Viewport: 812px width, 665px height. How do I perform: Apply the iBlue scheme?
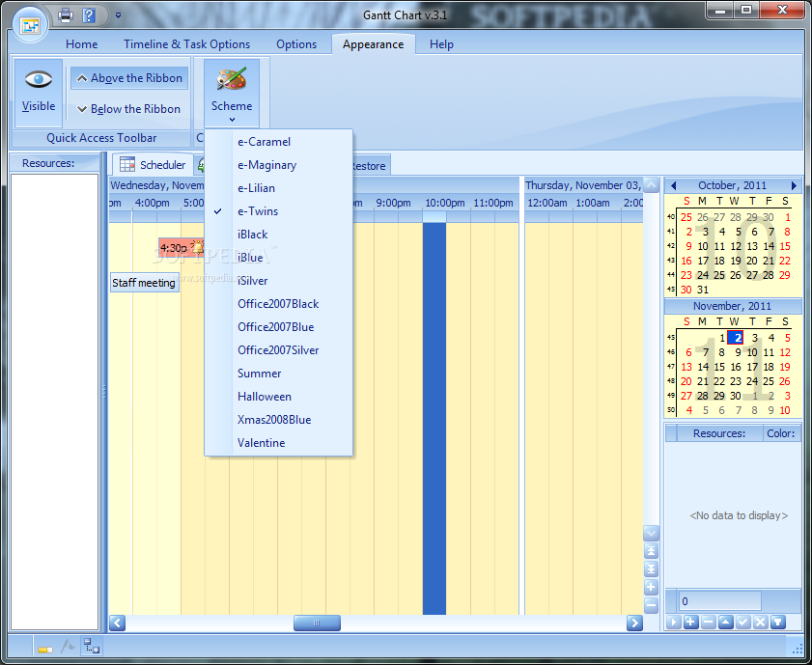(x=279, y=258)
